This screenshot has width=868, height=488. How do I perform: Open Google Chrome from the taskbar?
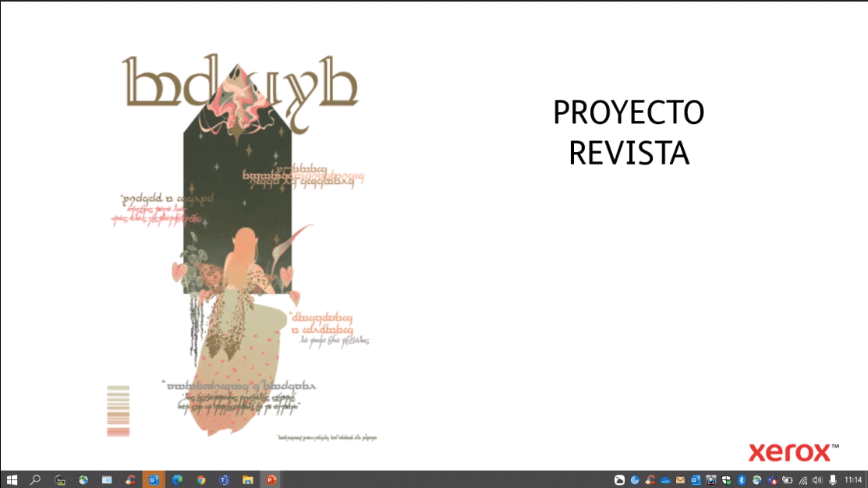200,479
